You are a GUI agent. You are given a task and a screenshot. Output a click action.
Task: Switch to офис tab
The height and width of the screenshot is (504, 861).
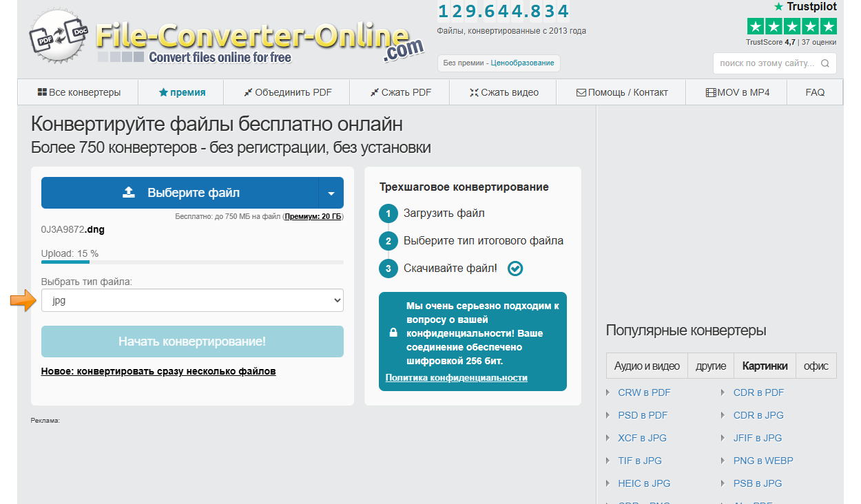click(816, 366)
